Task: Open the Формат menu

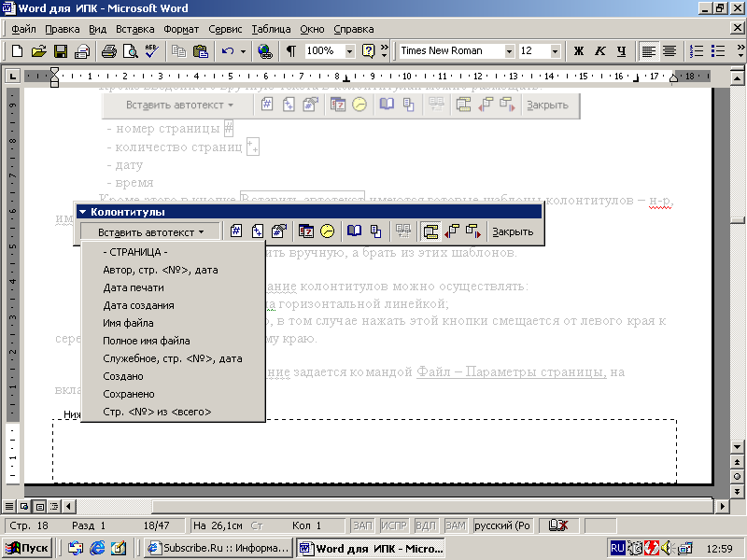Action: click(x=181, y=29)
